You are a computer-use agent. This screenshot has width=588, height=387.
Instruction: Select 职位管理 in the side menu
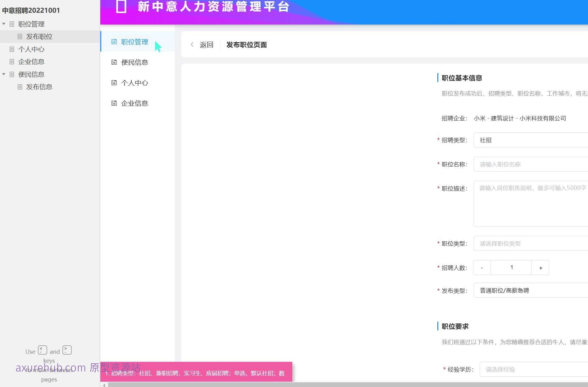tap(138, 42)
